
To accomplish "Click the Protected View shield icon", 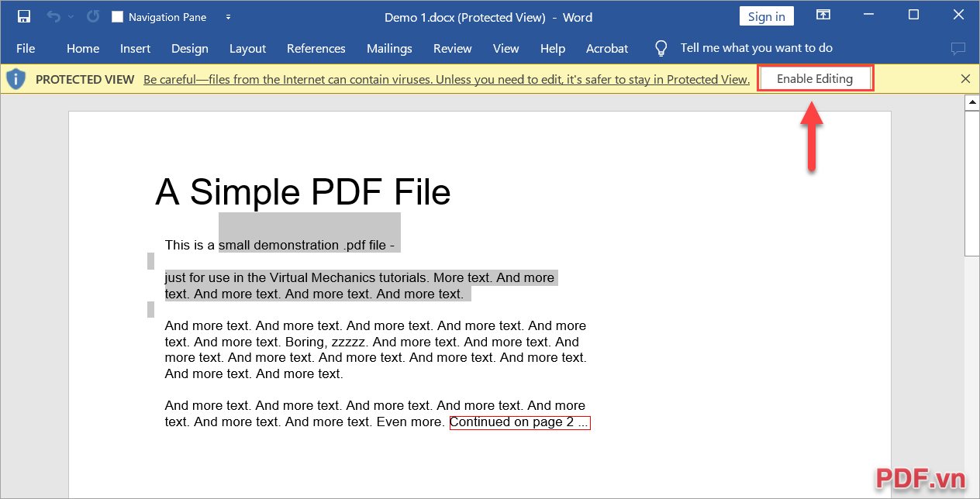I will click(16, 79).
